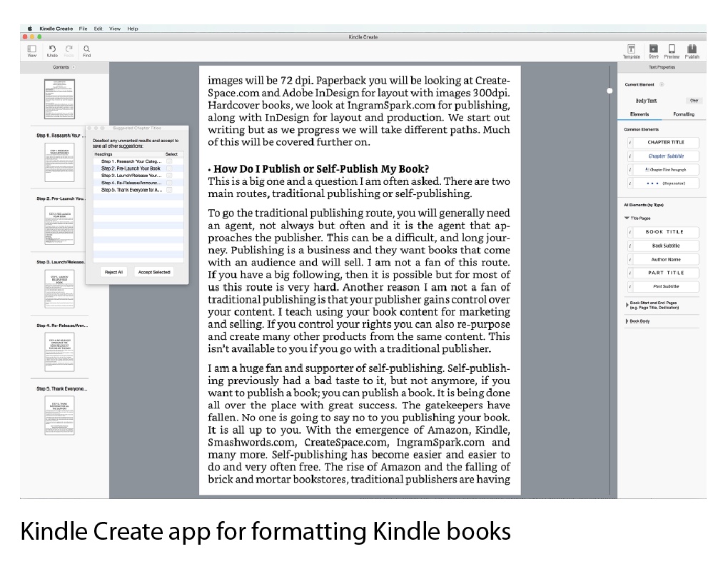Click the View icon in the toolbar
This screenshot has width=728, height=564.
pos(31,50)
